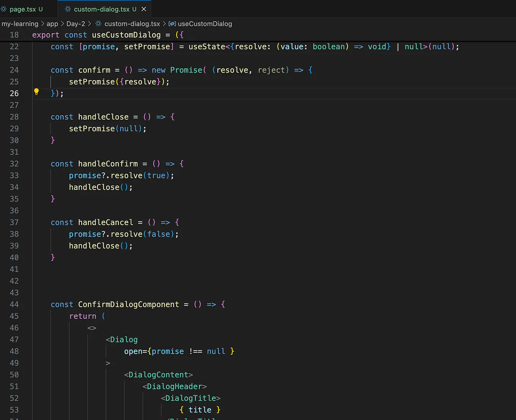Click the U untracked indicator on custom-dialog.tsx tab
This screenshot has height=420, width=516.
(135, 9)
